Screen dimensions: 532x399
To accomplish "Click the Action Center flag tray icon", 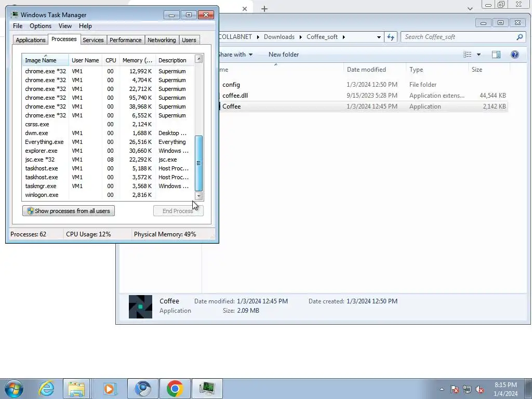I will pos(455,389).
